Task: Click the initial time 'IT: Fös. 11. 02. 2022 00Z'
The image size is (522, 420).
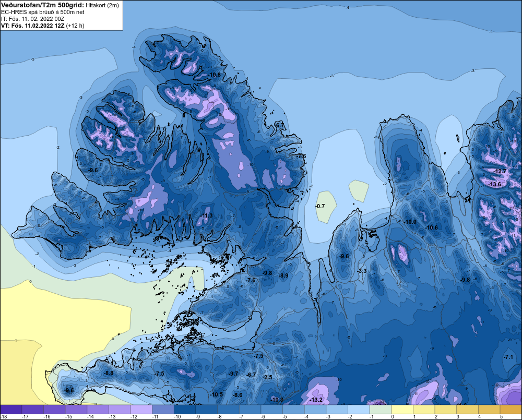Action: pyautogui.click(x=32, y=19)
